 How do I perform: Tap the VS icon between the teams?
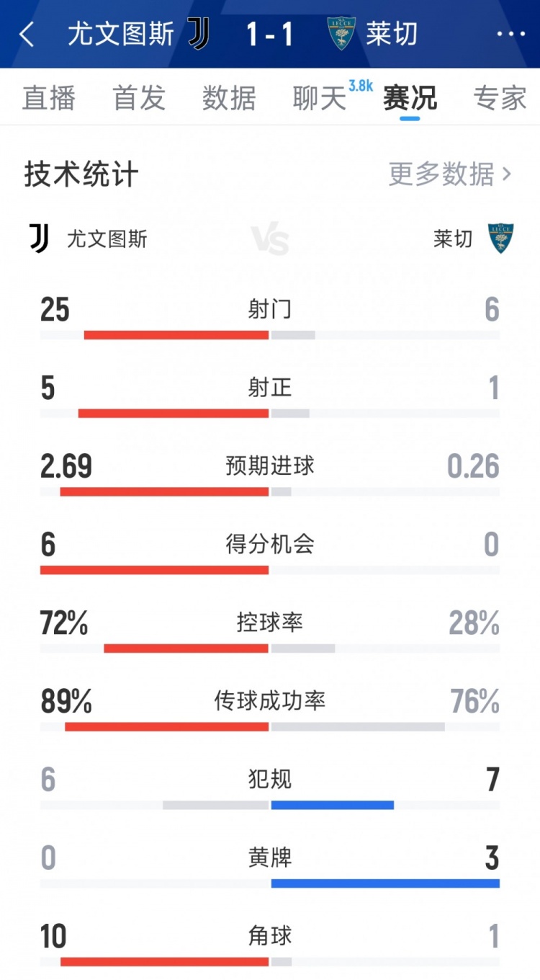[x=270, y=239]
